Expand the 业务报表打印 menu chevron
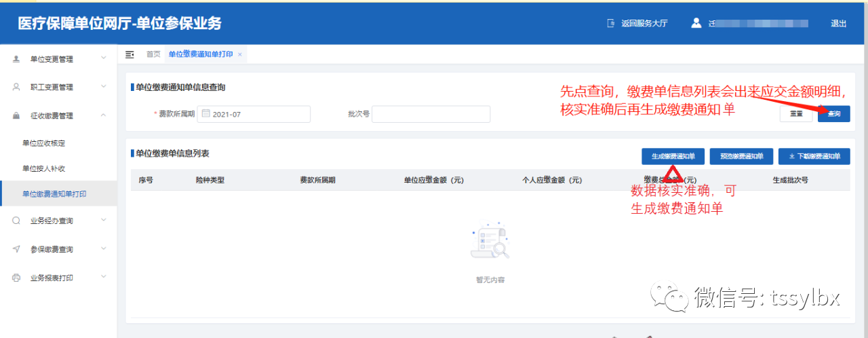This screenshot has height=338, width=868. click(104, 277)
